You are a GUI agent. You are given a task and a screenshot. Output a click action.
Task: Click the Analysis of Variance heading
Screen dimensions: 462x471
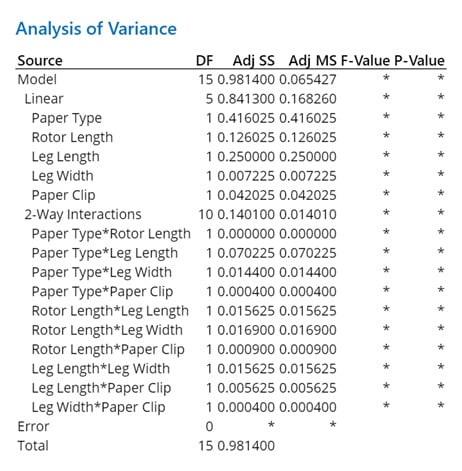[96, 29]
